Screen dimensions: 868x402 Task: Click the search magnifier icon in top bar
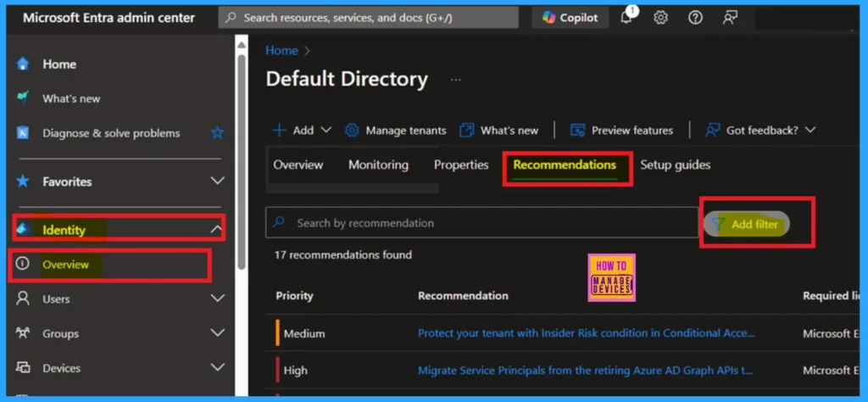coord(231,18)
